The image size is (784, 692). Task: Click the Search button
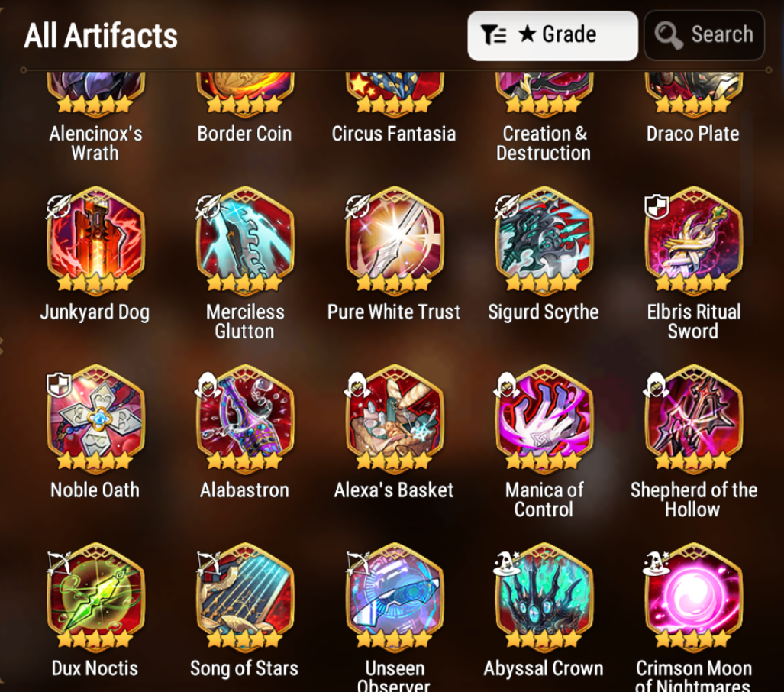tap(704, 36)
